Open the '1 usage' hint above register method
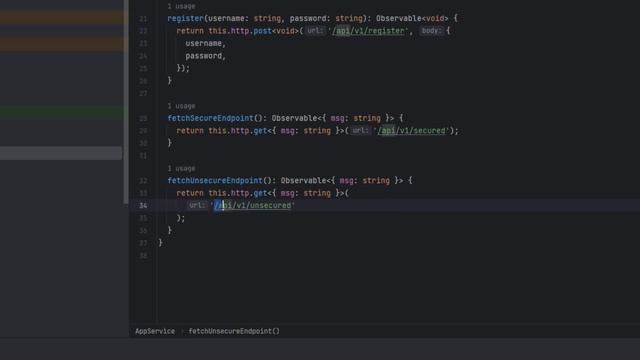This screenshot has height=360, width=640. click(181, 6)
